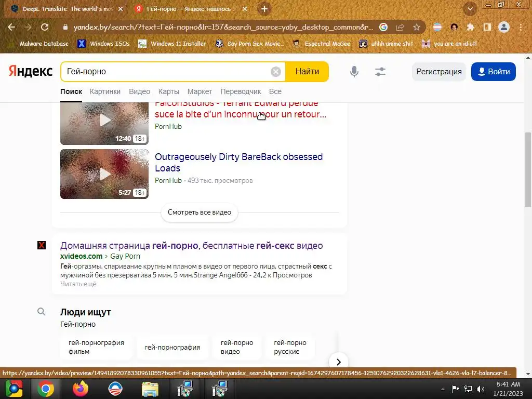Show next suggestions with arrow in Люди ищут
This screenshot has width=532, height=399.
coord(338,362)
